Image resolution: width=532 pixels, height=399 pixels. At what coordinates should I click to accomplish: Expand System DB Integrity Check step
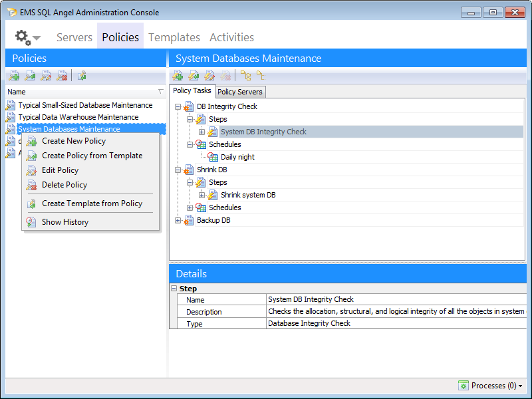click(x=202, y=132)
